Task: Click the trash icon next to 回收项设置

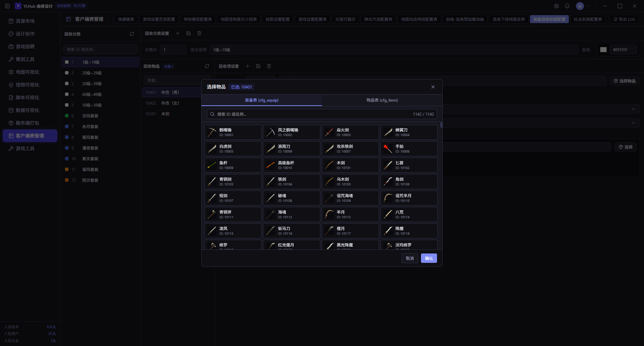Action: [269, 66]
